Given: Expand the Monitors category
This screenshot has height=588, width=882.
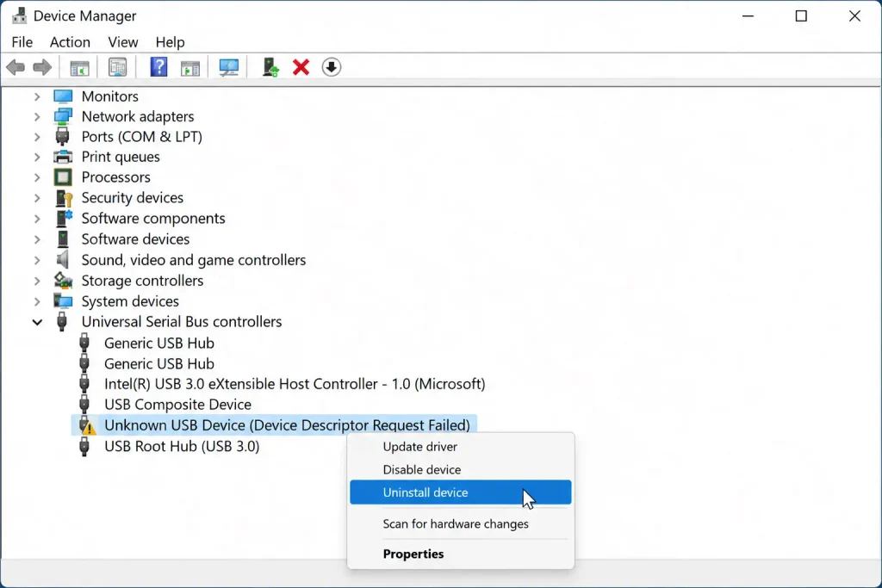Looking at the screenshot, I should (x=37, y=96).
